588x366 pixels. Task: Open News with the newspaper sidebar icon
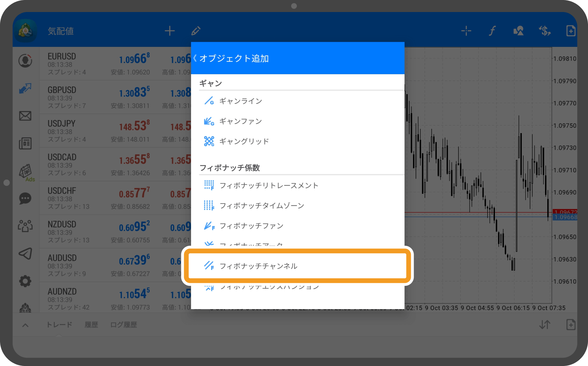click(26, 143)
